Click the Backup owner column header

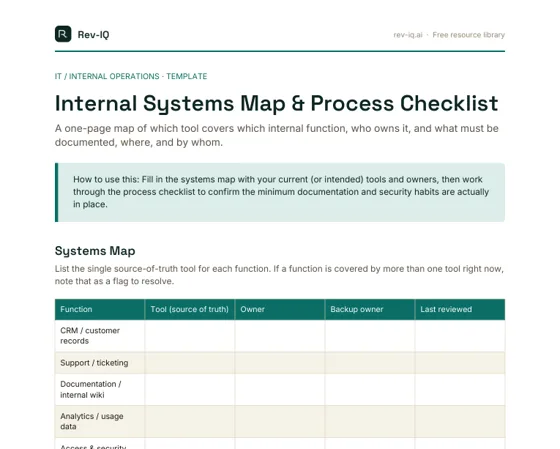click(370, 309)
